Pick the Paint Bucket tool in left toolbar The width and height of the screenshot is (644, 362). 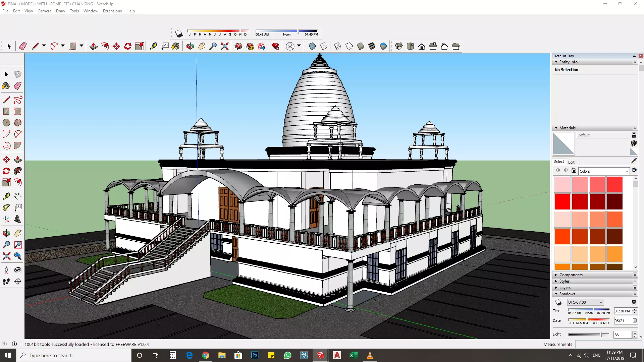pyautogui.click(x=6, y=86)
